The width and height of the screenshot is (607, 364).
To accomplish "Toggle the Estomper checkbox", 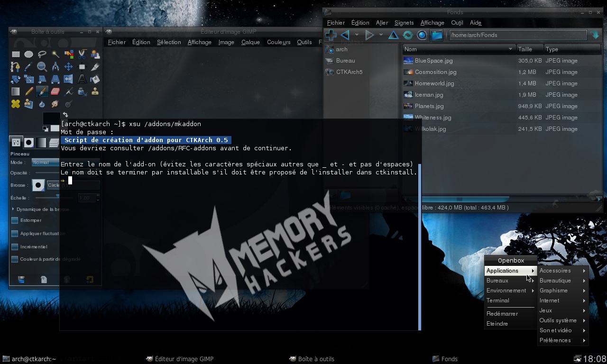I will click(15, 220).
